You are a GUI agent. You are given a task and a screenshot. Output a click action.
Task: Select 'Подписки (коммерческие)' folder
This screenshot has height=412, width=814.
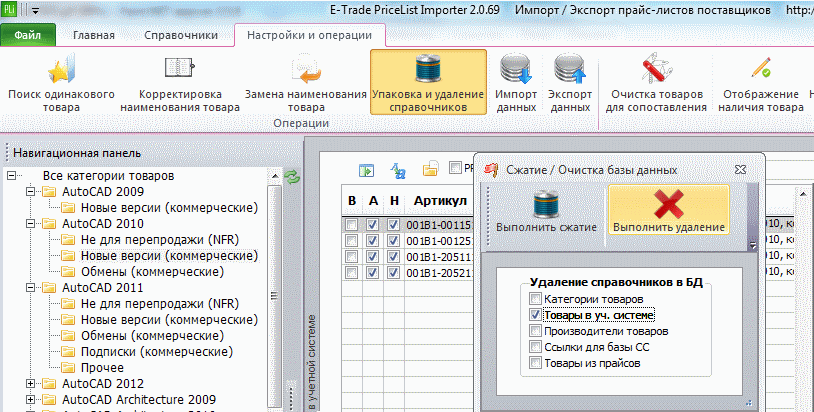[157, 352]
